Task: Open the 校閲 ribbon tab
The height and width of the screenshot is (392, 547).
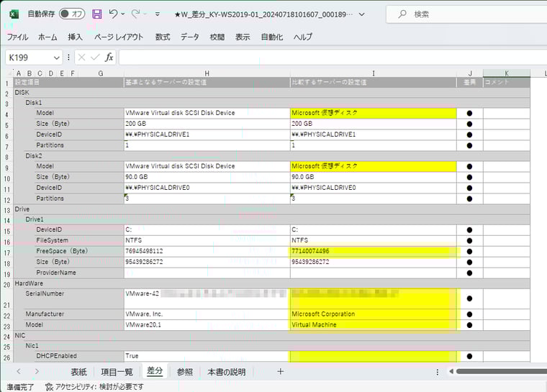Action: click(217, 37)
